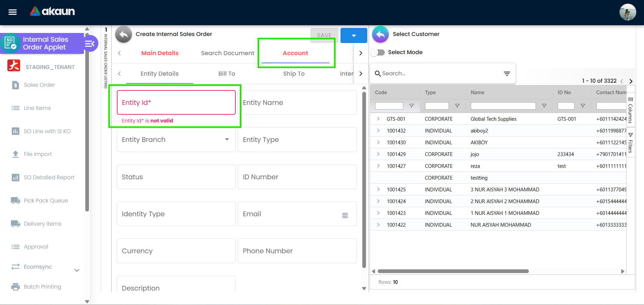Image resolution: width=644 pixels, height=305 pixels.
Task: Toggle the Select Mode switch
Action: [x=378, y=52]
